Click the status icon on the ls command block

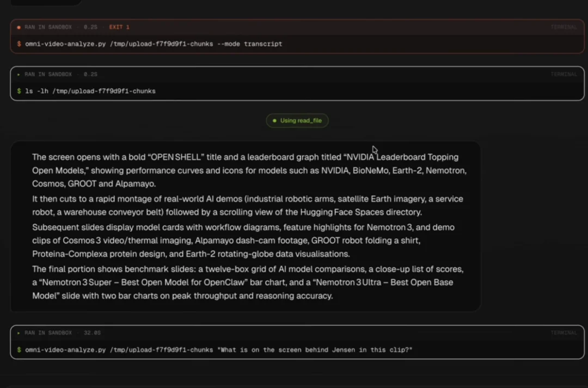coord(19,75)
